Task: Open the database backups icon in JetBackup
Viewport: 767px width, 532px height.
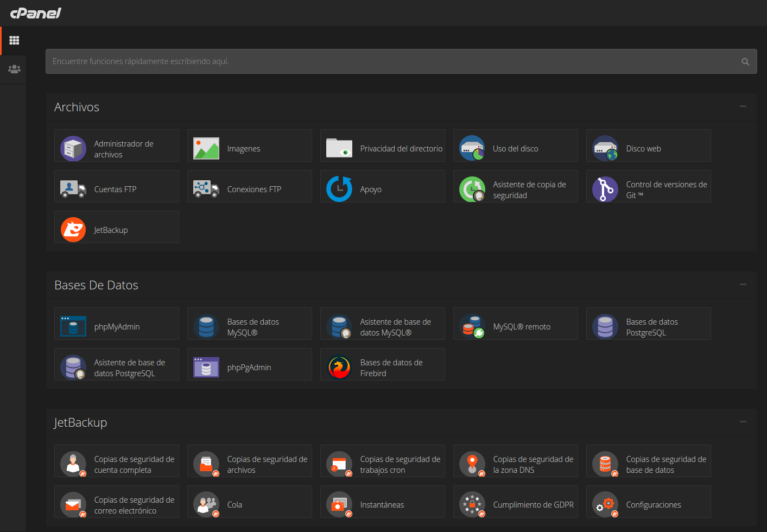Action: coord(605,464)
